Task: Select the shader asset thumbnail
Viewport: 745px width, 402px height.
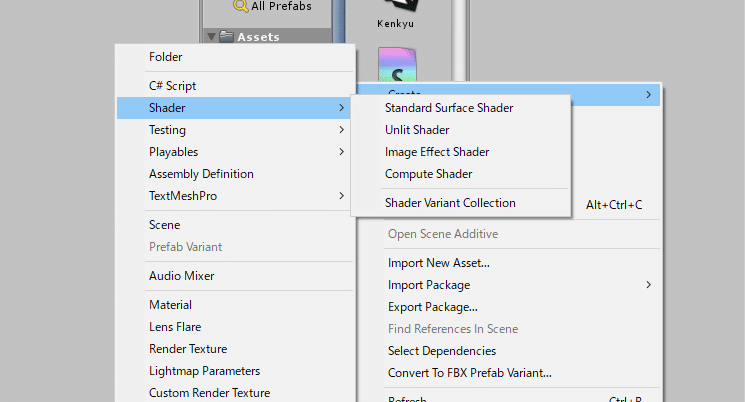Action: (x=397, y=65)
